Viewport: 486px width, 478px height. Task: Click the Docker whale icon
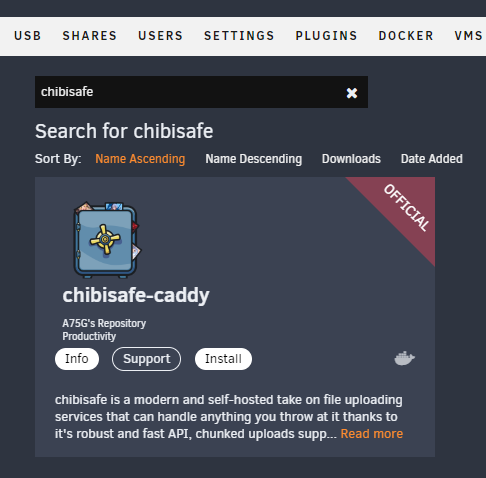pyautogui.click(x=405, y=358)
